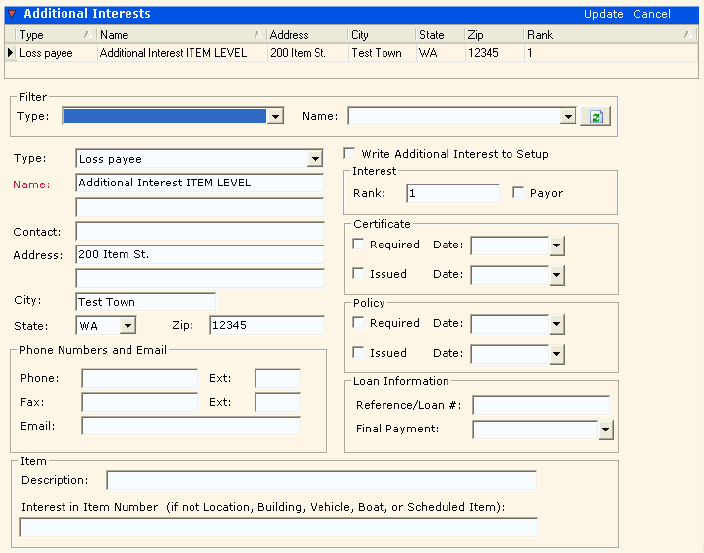This screenshot has height=553, width=704.
Task: Click the Email input field
Action: [x=191, y=426]
